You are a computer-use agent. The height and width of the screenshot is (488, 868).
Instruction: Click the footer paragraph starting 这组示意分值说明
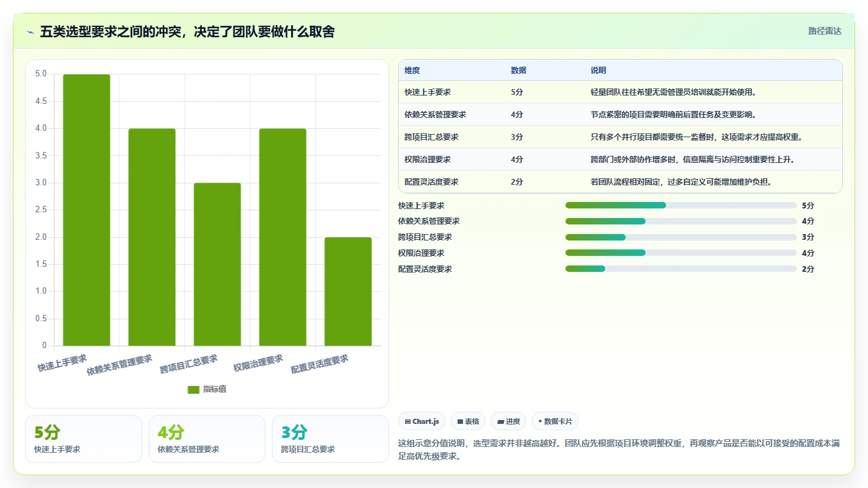(x=619, y=450)
